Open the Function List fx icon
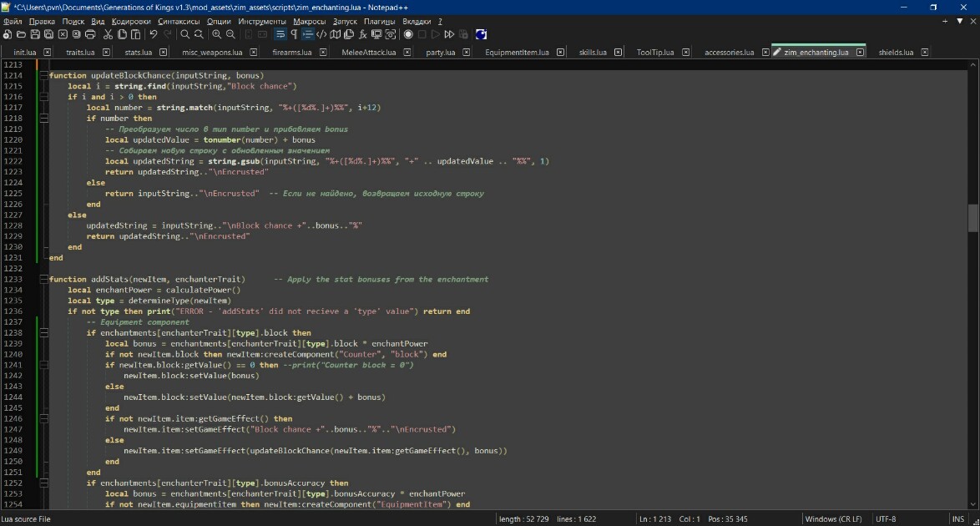This screenshot has width=980, height=526. coord(362,34)
